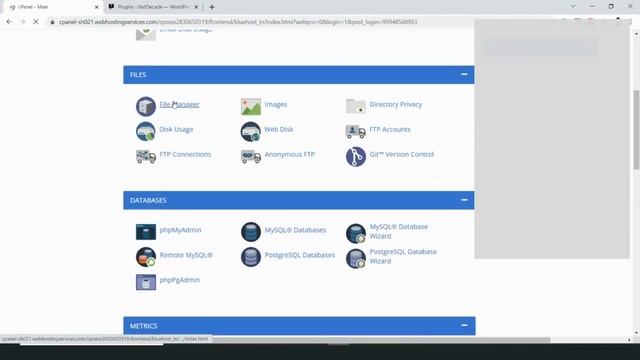
Task: Open the Git Version Control link
Action: click(401, 154)
